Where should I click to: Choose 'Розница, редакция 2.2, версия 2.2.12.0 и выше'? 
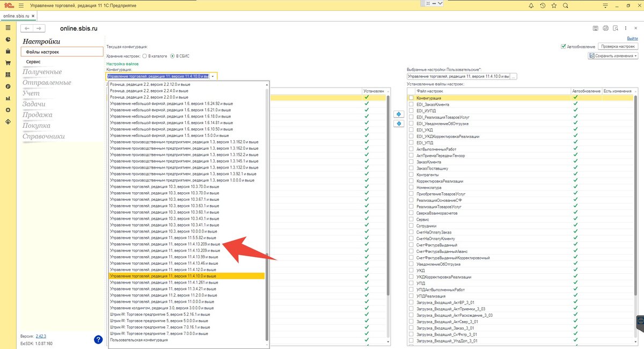click(187, 84)
